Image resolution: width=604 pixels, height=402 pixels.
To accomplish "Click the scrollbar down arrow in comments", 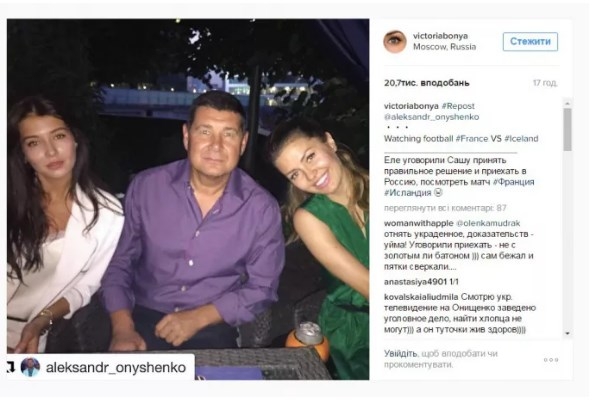I will point(567,333).
